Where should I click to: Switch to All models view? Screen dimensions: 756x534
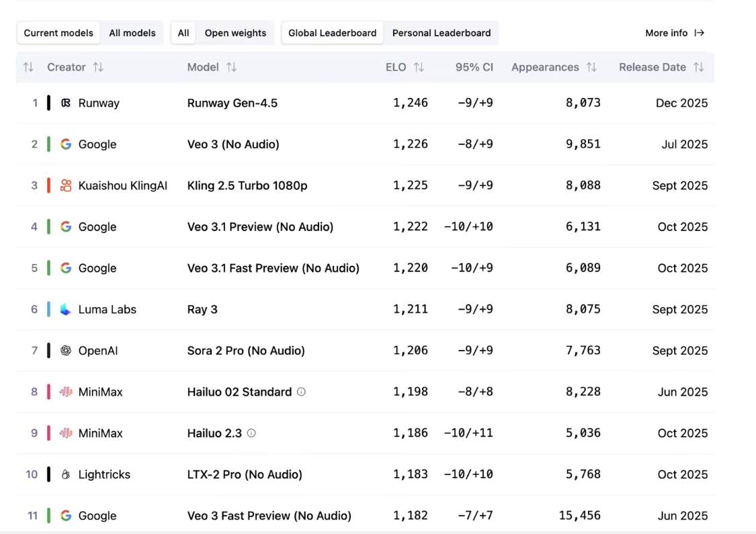click(132, 33)
